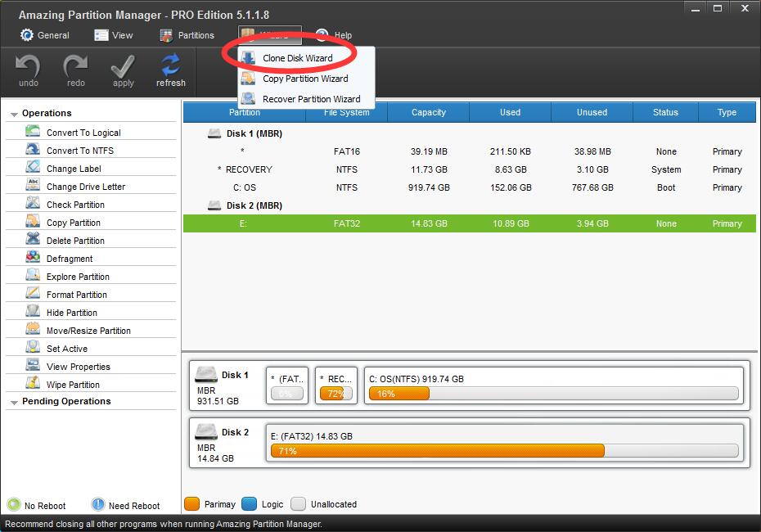Open the View menu
This screenshot has height=532, width=761.
(x=114, y=35)
